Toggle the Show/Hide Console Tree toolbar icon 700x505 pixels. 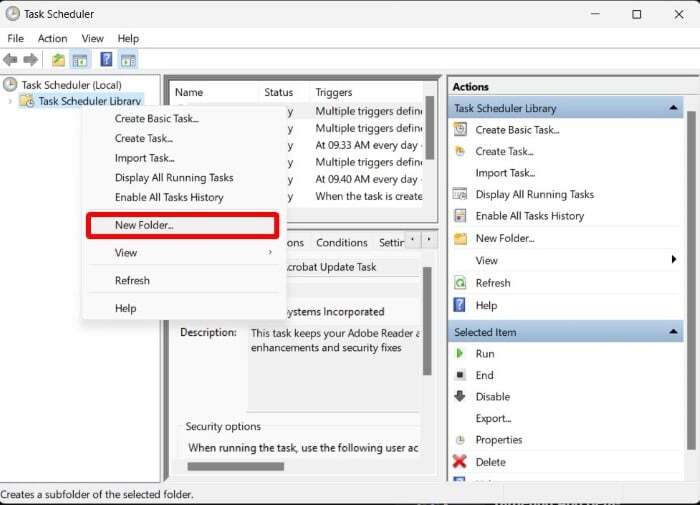tap(80, 60)
